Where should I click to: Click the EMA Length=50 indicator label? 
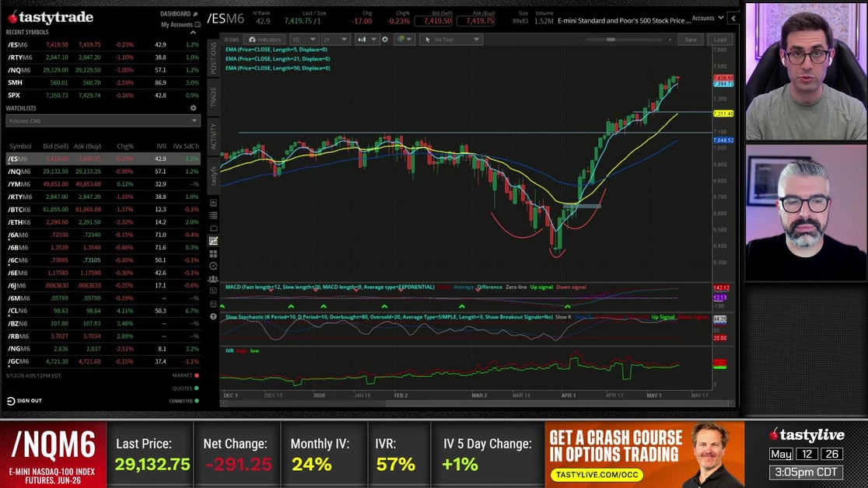click(x=278, y=68)
